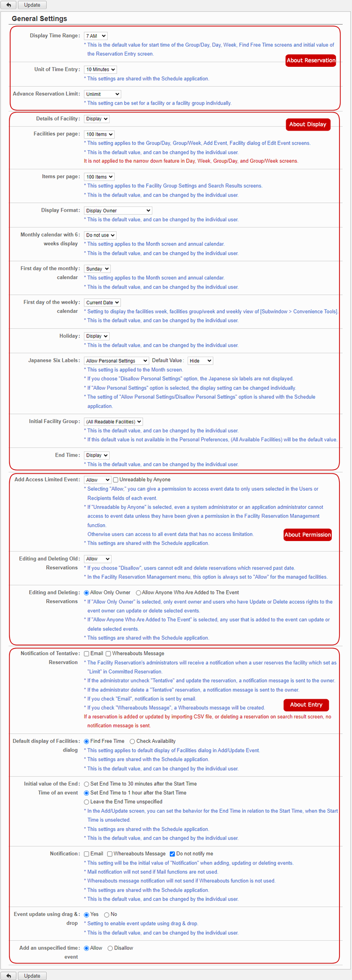This screenshot has height=980, width=352.
Task: Open the Holiday display dropdown
Action: tap(97, 336)
